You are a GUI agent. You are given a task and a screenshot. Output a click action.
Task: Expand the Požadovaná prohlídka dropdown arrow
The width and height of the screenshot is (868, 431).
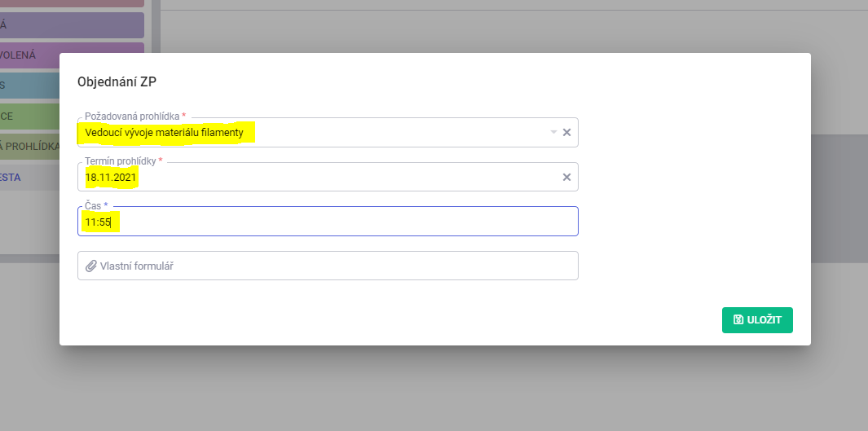click(x=553, y=132)
